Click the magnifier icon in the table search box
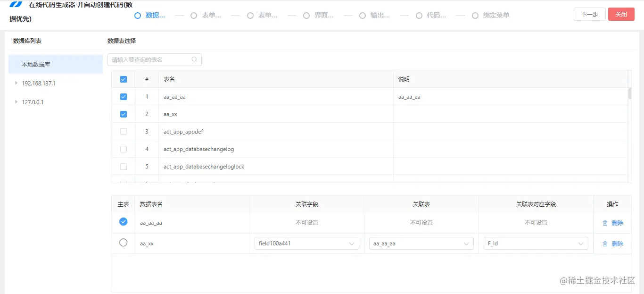644x294 pixels. [x=194, y=59]
